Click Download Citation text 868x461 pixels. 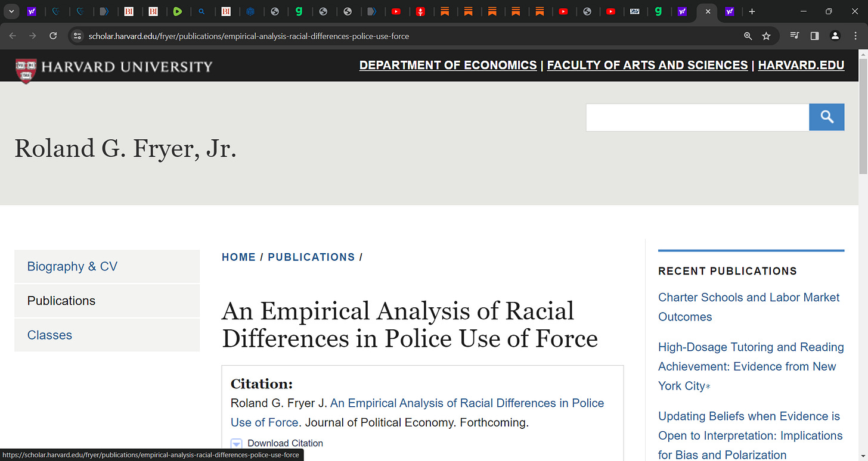coord(285,443)
